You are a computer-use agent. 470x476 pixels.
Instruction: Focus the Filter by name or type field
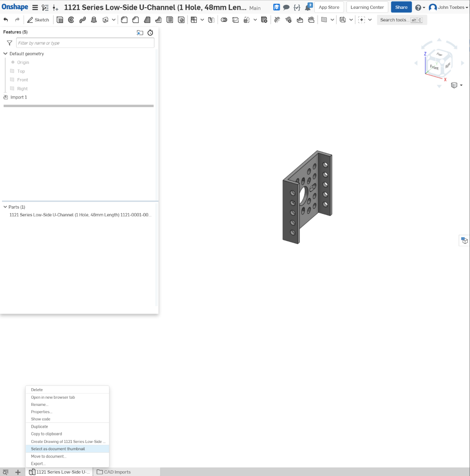pos(85,43)
